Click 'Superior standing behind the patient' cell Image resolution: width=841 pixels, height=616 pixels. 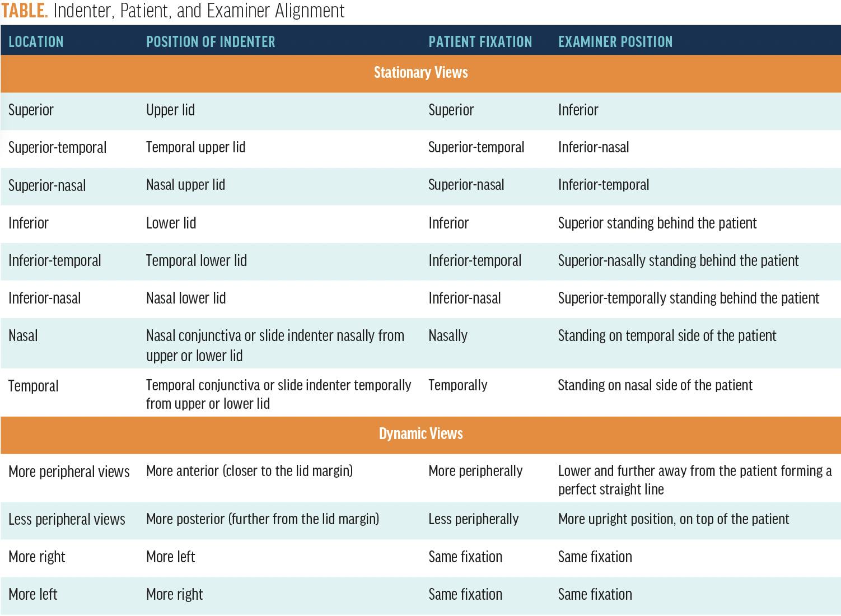(x=657, y=223)
